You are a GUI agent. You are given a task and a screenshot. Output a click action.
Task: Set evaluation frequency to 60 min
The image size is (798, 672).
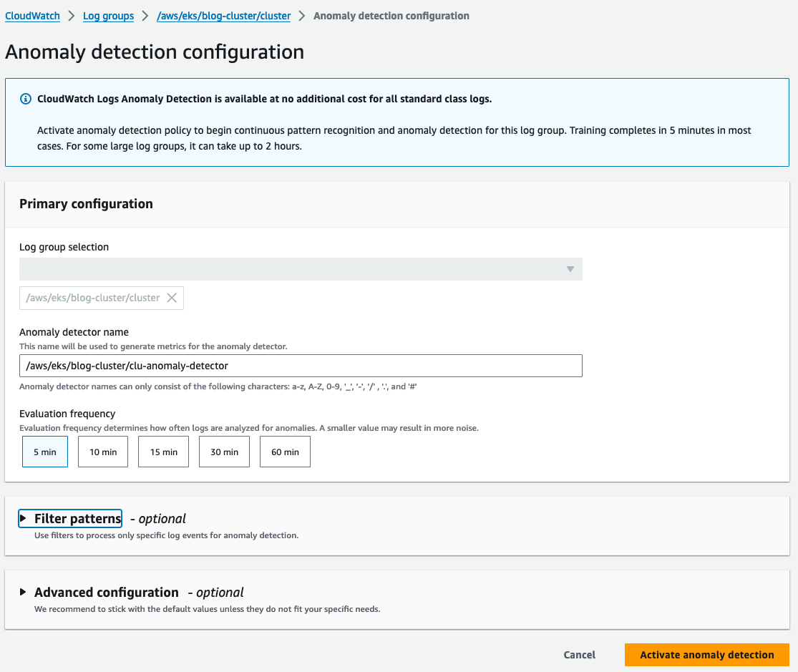(285, 452)
